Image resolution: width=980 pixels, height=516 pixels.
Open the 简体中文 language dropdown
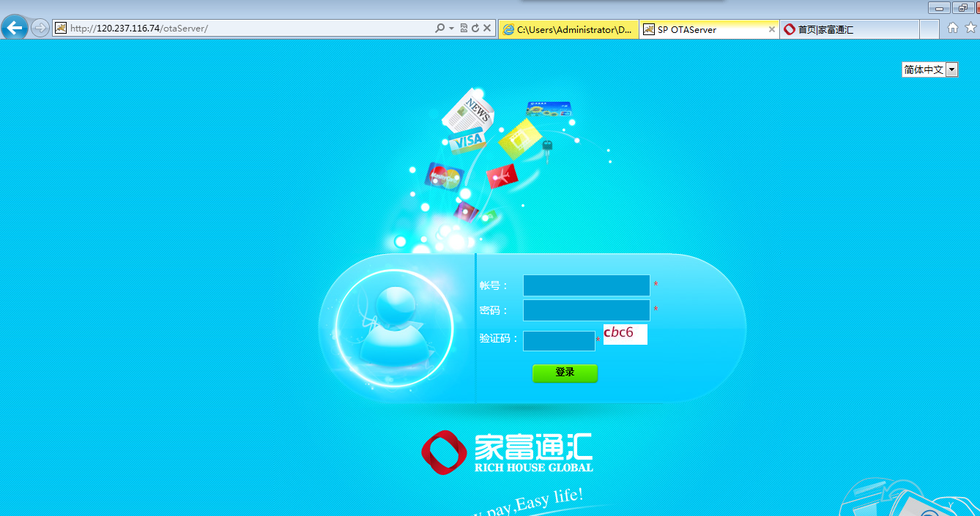(930, 70)
